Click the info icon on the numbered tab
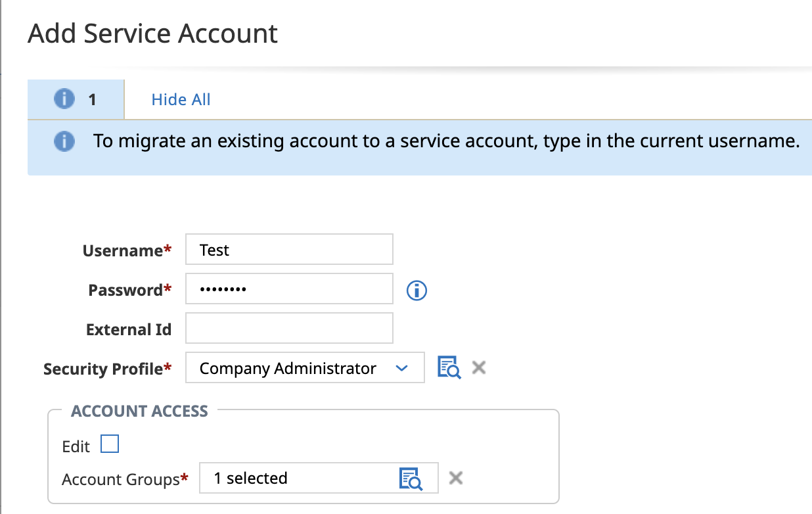The height and width of the screenshot is (514, 812). pos(64,99)
